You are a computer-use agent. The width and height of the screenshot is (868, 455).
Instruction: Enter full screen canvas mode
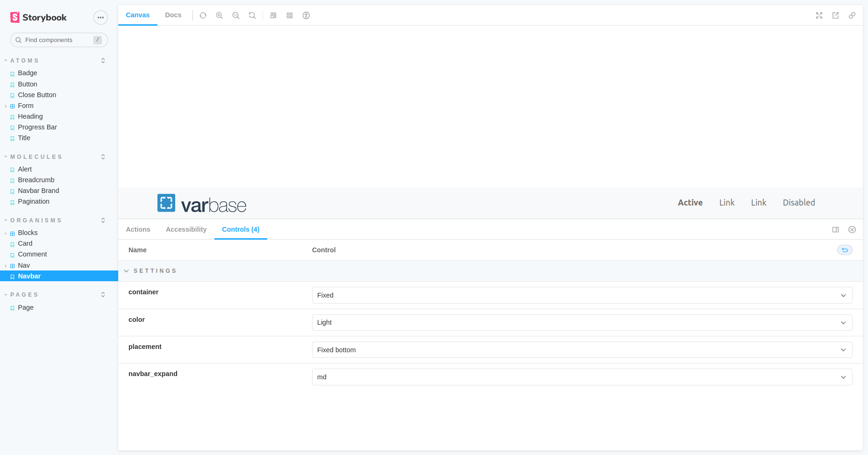[819, 15]
